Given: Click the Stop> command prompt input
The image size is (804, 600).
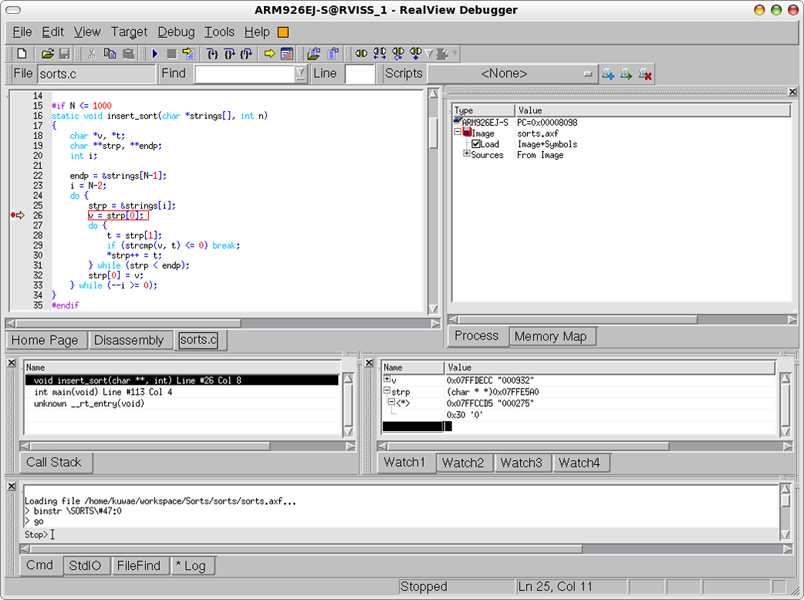Looking at the screenshot, I should click(x=400, y=535).
